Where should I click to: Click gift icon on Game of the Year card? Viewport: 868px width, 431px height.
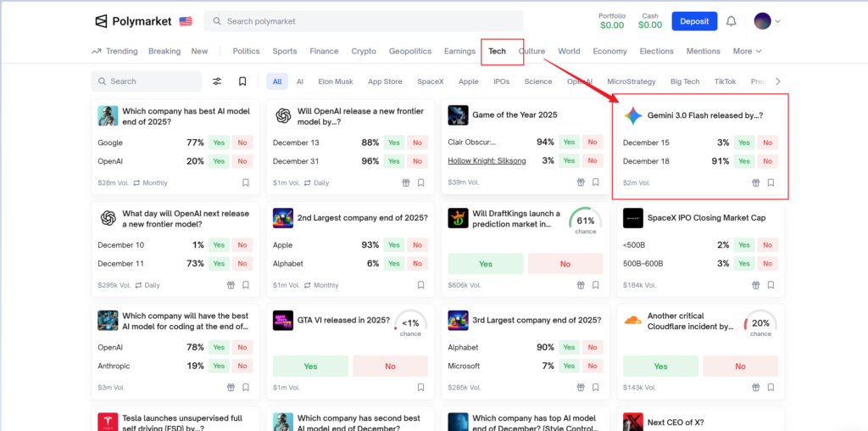[581, 182]
